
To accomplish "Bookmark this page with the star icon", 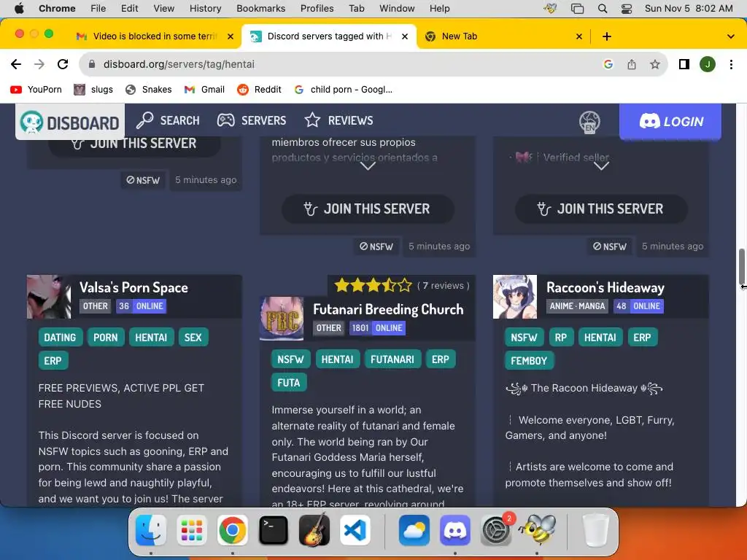I will tap(655, 64).
